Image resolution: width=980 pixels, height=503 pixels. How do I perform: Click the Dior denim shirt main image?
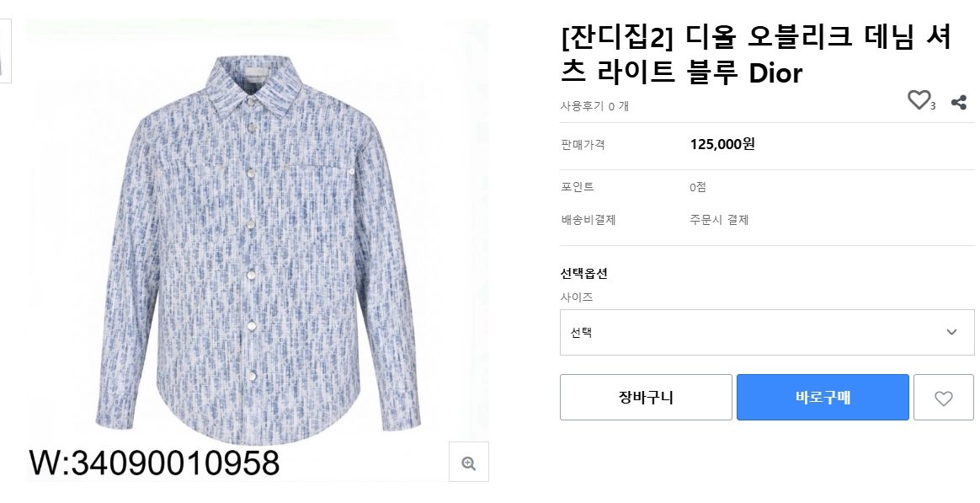pos(257,244)
